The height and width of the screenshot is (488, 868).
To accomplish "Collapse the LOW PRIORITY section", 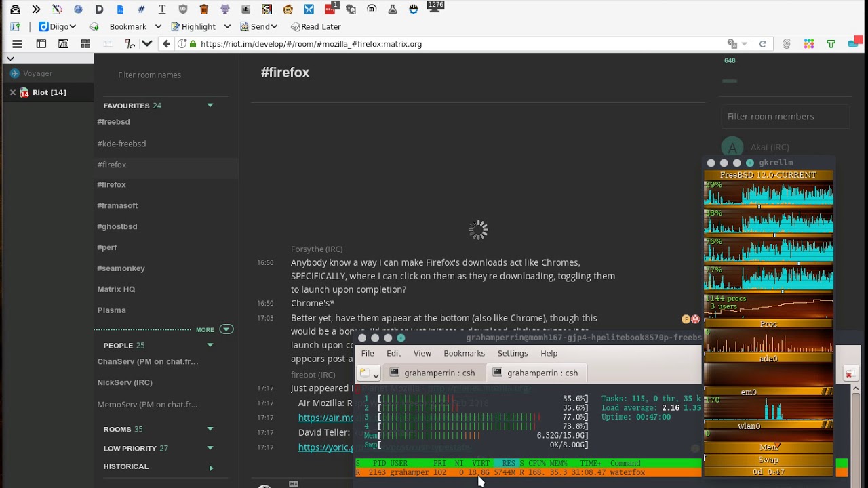I will (x=210, y=448).
